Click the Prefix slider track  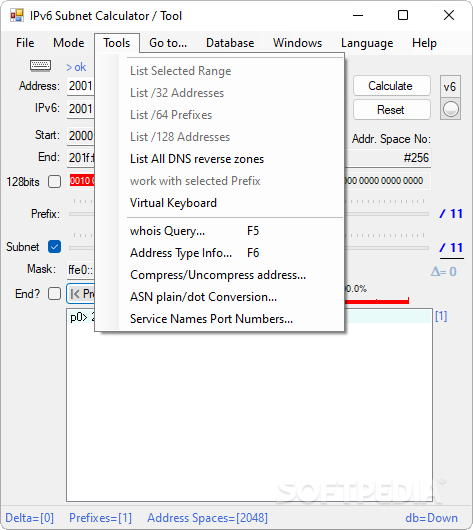[x=386, y=214]
